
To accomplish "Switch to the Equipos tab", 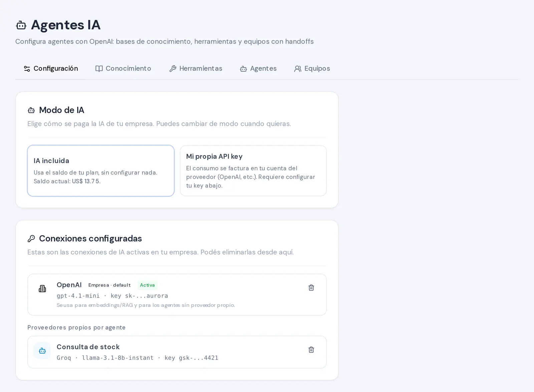I will click(312, 69).
